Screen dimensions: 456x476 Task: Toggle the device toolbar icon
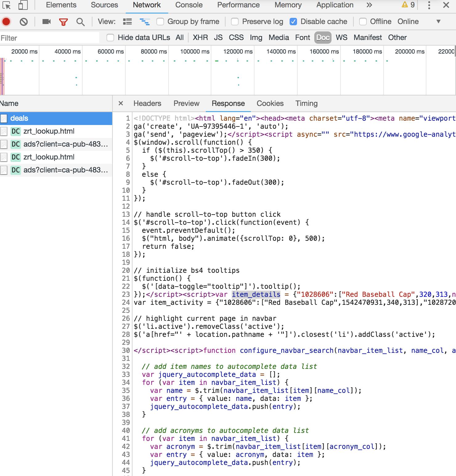pyautogui.click(x=23, y=5)
